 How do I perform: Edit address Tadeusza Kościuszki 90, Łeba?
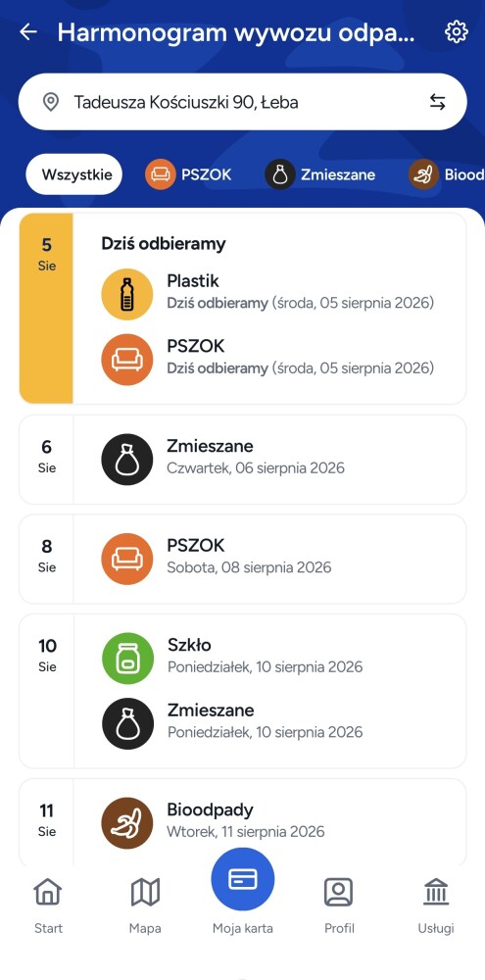(243, 102)
